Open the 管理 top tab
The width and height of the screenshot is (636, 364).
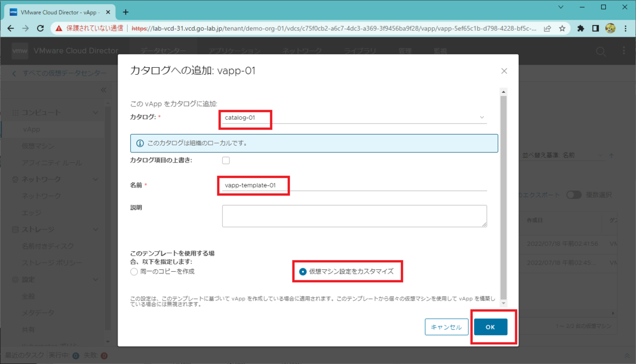point(405,51)
